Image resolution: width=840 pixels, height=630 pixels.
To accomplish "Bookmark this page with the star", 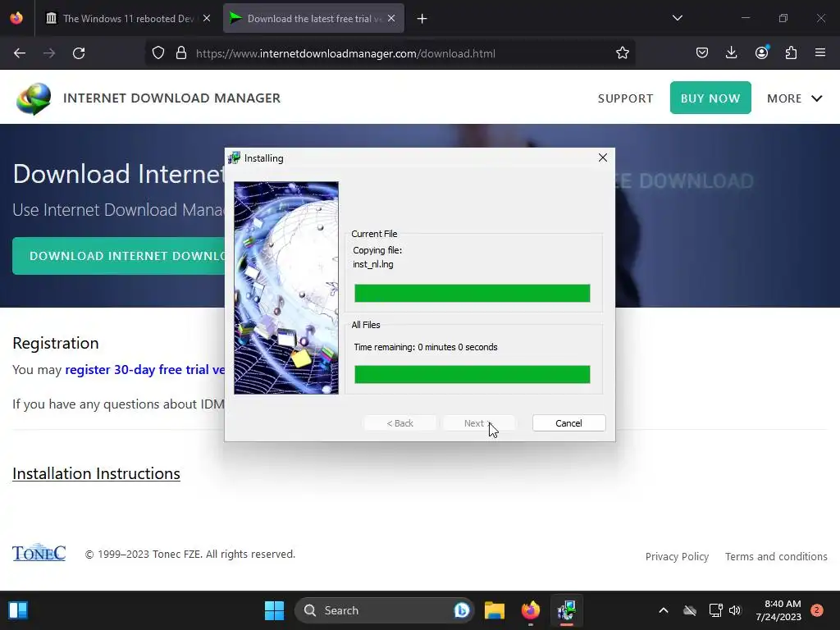I will (x=622, y=53).
